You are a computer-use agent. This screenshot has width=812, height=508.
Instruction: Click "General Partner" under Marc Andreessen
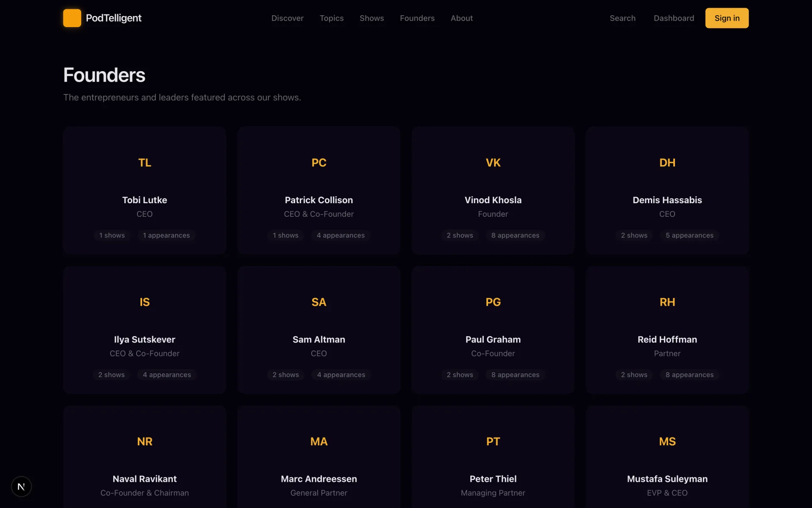point(319,493)
